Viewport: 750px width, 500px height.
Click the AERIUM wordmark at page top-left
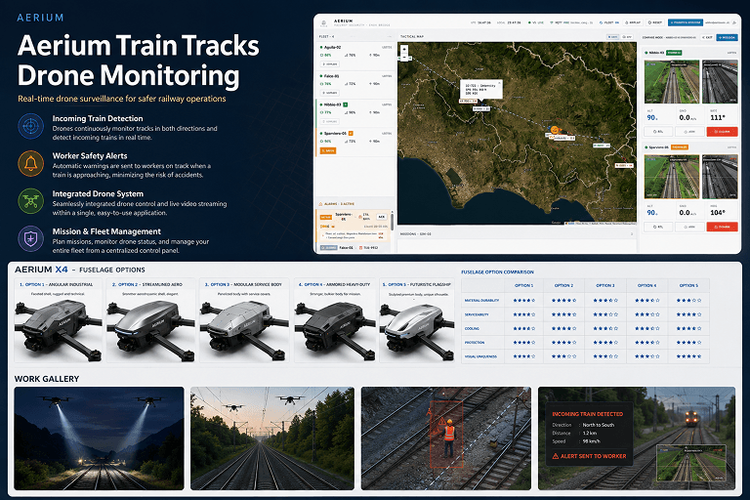pos(40,18)
